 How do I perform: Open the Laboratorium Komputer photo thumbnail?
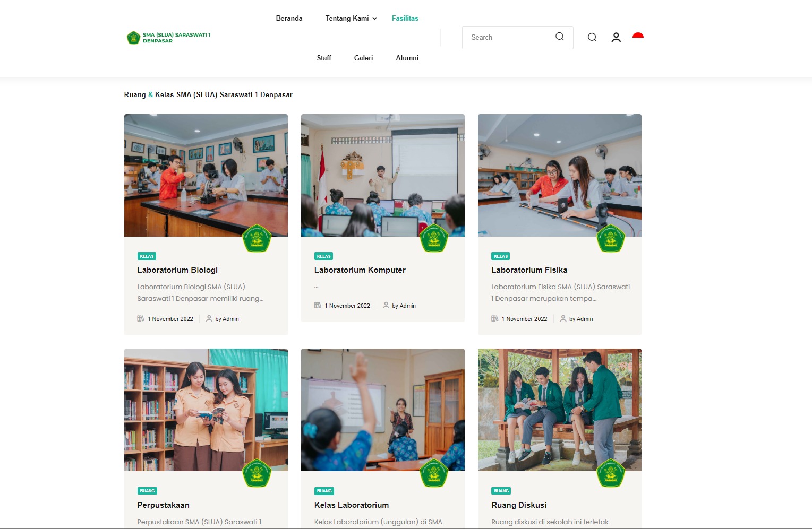point(383,175)
